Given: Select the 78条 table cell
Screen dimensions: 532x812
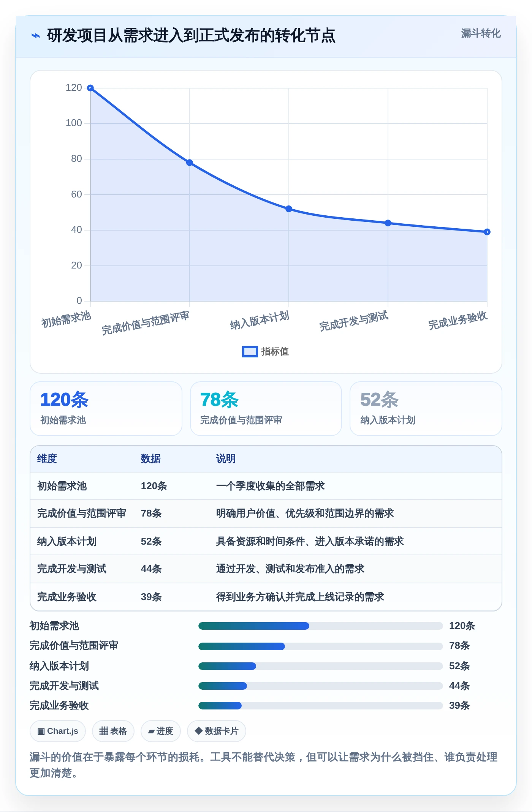Looking at the screenshot, I should [151, 513].
